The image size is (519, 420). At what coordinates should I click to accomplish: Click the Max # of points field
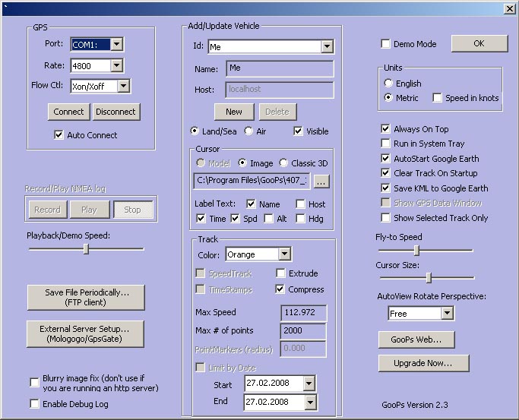(x=303, y=331)
